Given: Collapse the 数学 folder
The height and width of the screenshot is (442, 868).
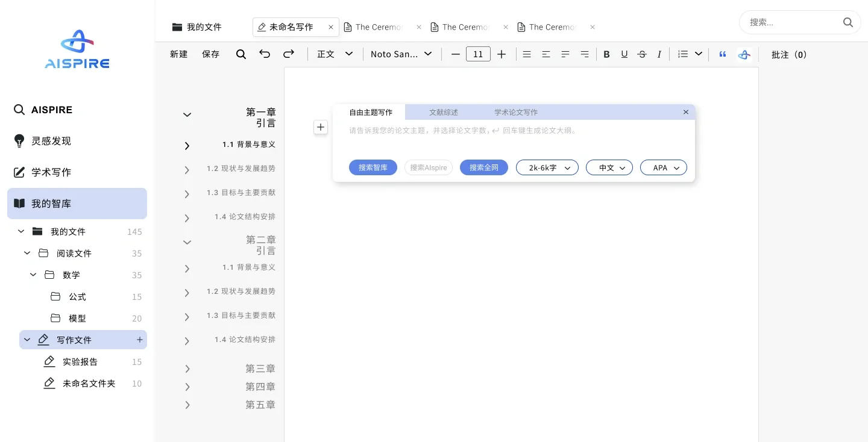Looking at the screenshot, I should coord(33,275).
